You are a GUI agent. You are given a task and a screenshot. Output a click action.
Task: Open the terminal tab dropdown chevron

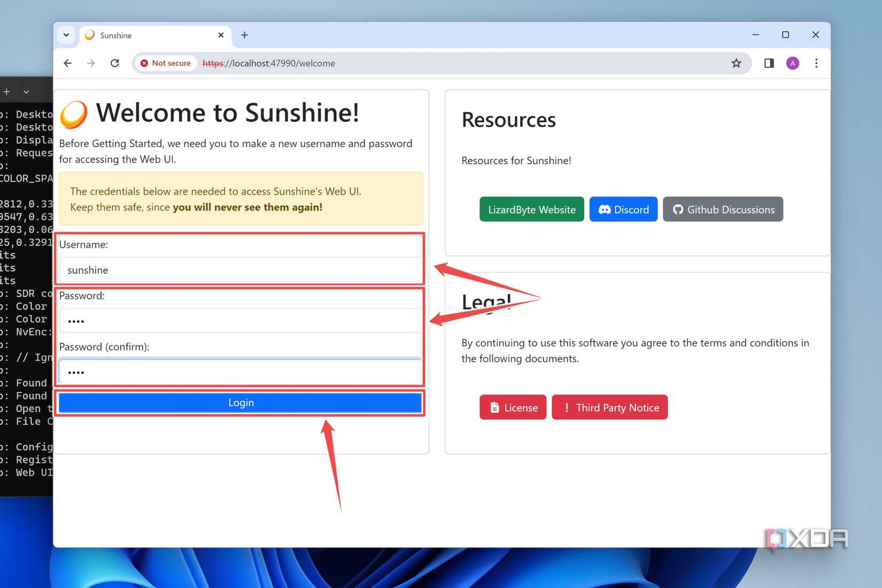[26, 92]
